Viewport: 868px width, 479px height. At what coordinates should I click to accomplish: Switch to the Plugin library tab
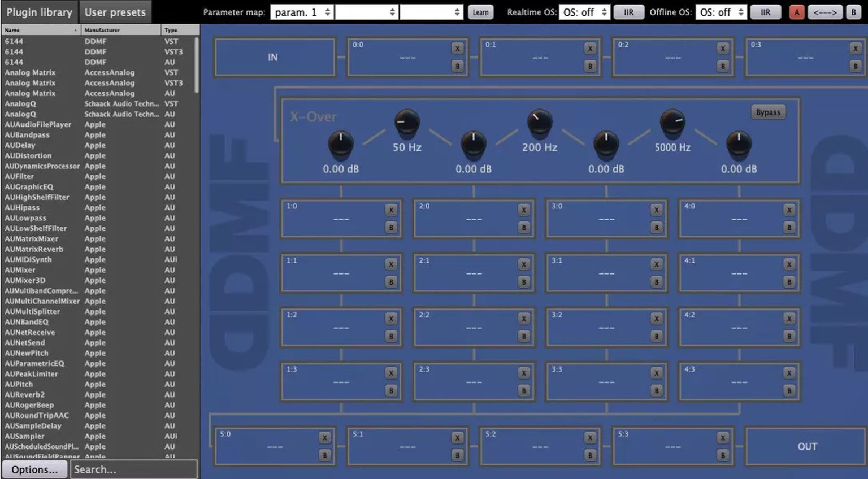coord(40,11)
